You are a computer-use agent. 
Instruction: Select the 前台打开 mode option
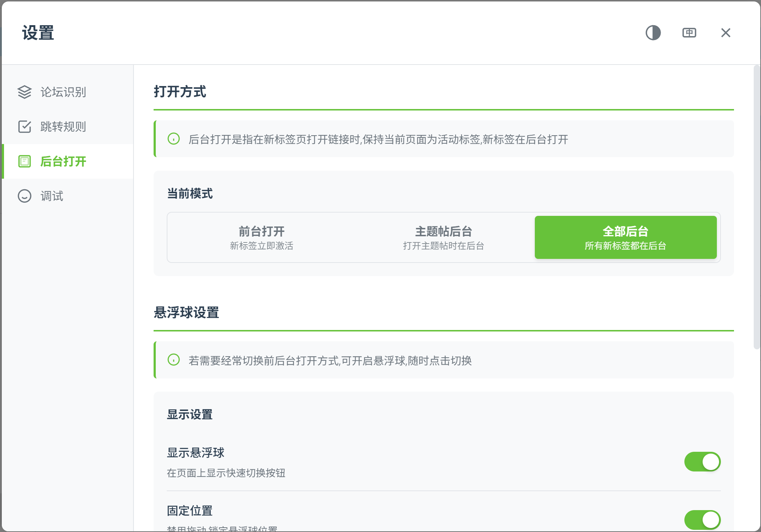click(x=262, y=237)
